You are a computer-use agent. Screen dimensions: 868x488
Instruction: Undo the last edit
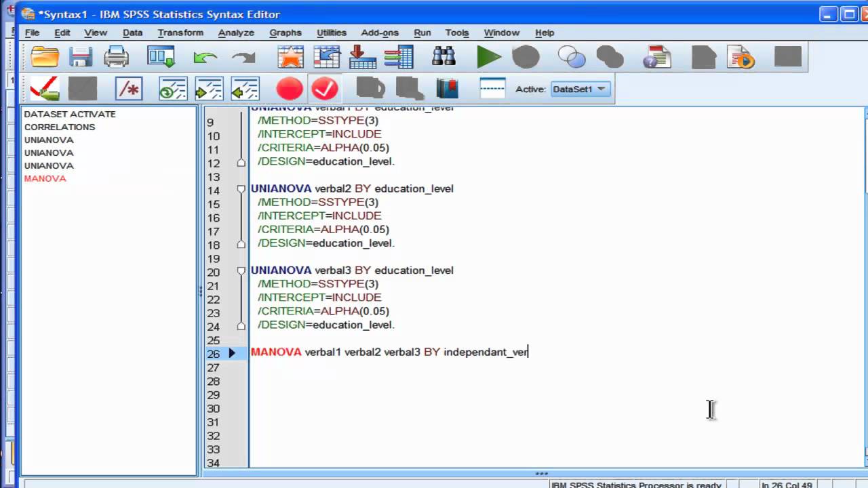pos(205,58)
